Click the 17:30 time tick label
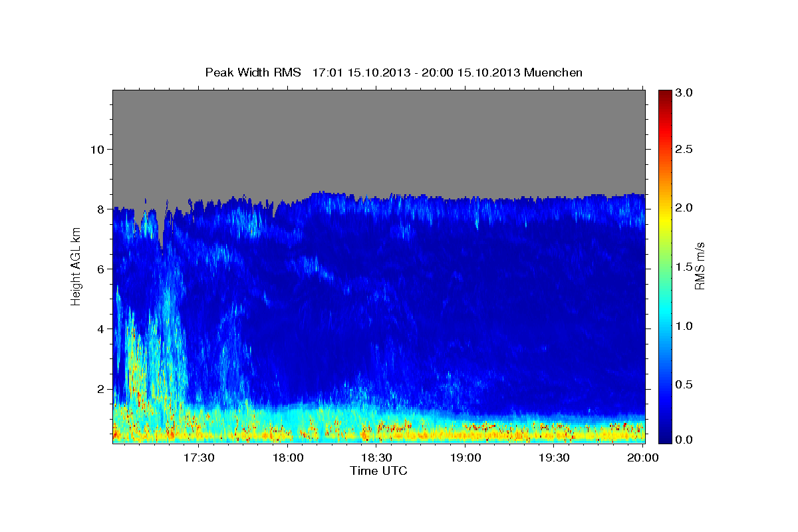This screenshot has height=532, width=798. tap(200, 458)
